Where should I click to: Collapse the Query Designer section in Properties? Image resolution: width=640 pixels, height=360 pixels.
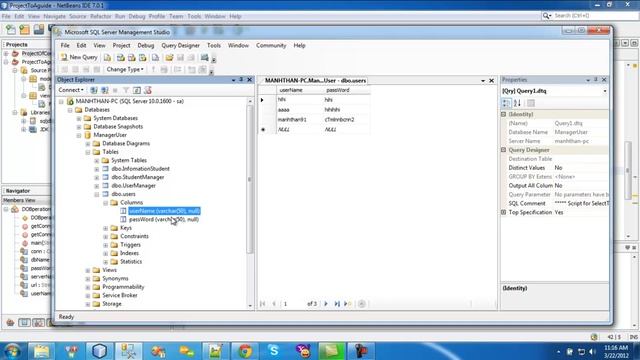point(504,150)
